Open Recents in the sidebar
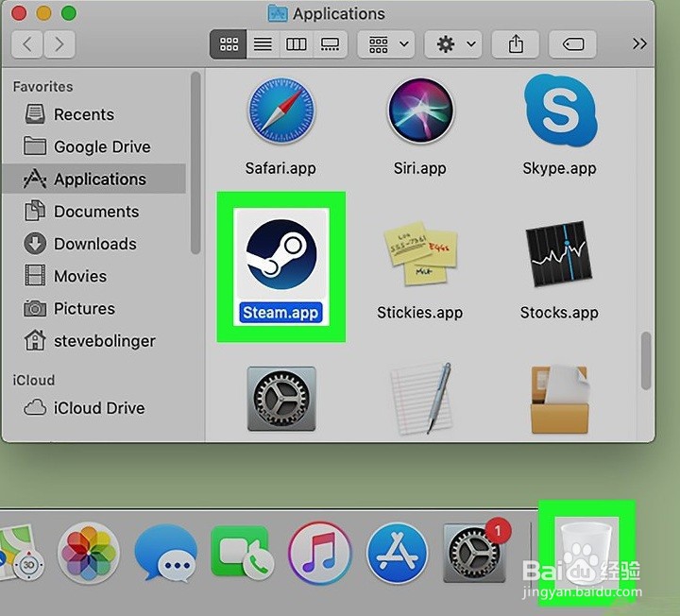This screenshot has height=616, width=680. point(94,114)
